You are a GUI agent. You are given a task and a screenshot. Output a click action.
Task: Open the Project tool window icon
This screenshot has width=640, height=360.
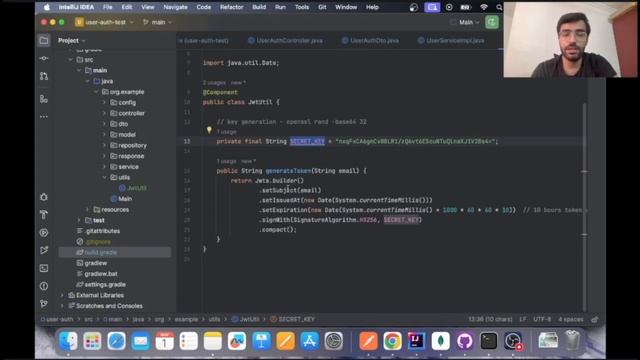click(44, 40)
